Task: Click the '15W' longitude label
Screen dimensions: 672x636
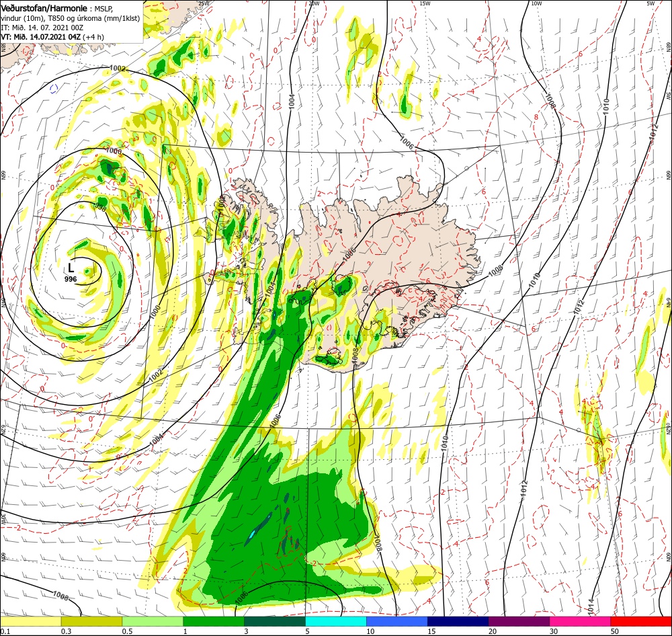Action: [x=425, y=3]
